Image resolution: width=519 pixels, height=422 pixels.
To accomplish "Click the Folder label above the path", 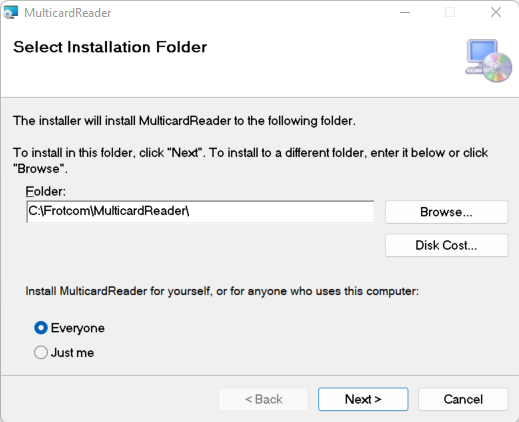I will coord(46,191).
